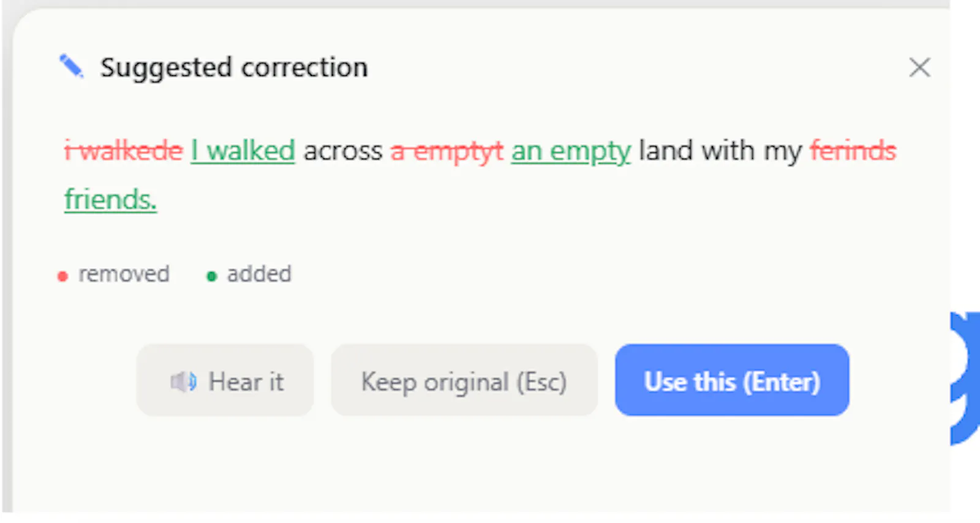
Task: Select the 'removed' legend label
Action: coord(124,274)
